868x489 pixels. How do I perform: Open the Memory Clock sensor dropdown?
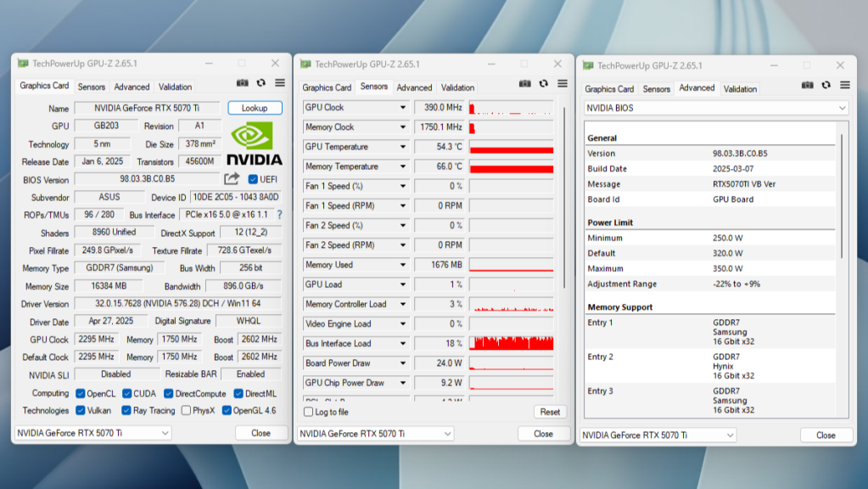point(403,126)
